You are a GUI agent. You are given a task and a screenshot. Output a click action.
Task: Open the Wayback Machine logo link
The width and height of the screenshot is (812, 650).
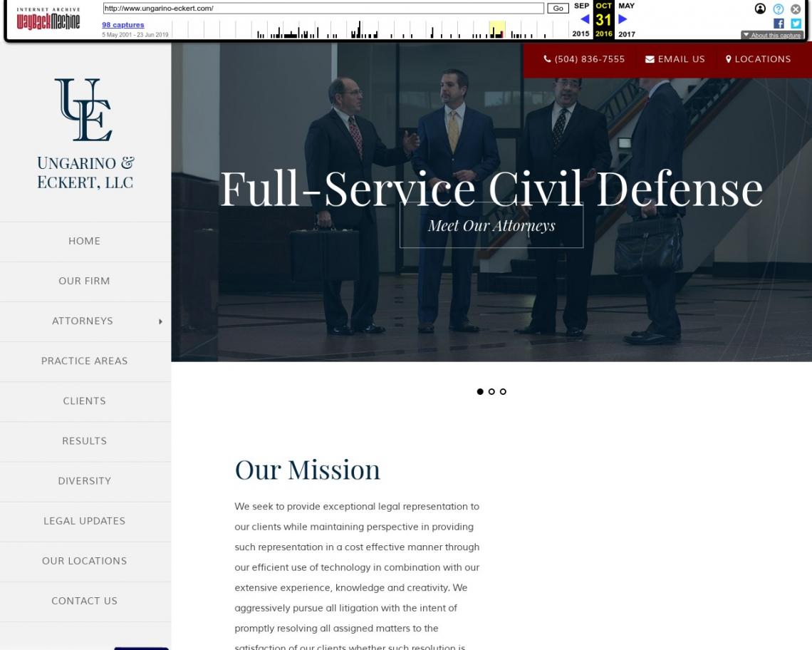pos(48,19)
